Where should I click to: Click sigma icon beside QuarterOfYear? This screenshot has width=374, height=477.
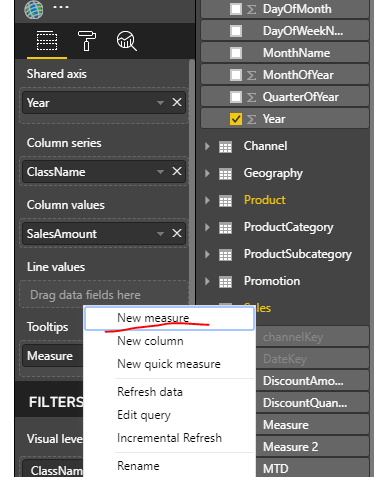[x=252, y=97]
